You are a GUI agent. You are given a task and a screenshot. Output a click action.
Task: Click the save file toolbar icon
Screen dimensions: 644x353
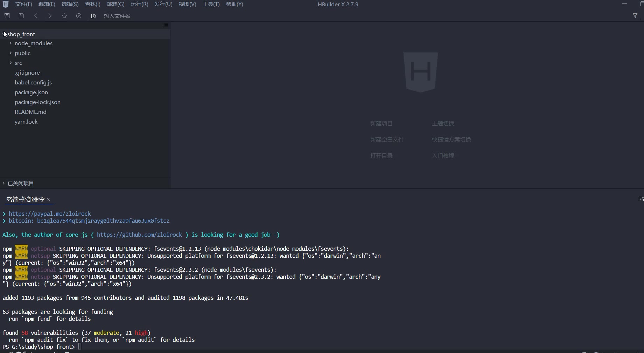tap(21, 16)
